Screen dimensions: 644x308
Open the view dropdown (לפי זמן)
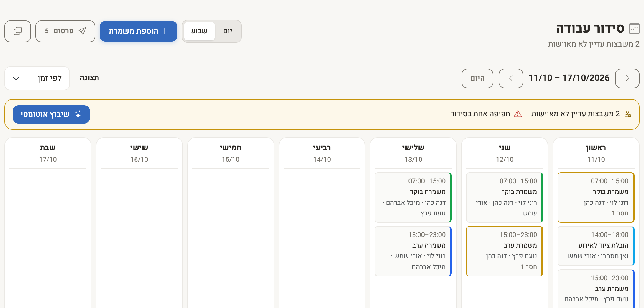[x=37, y=78]
